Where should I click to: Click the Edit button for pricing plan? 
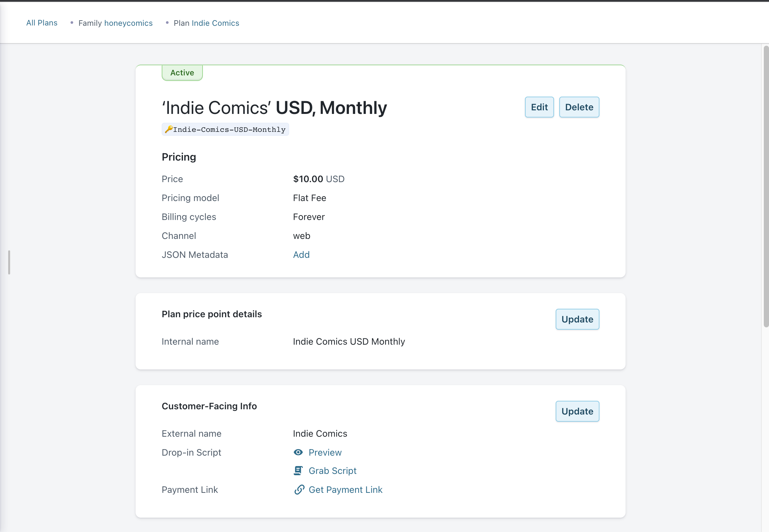(x=538, y=107)
